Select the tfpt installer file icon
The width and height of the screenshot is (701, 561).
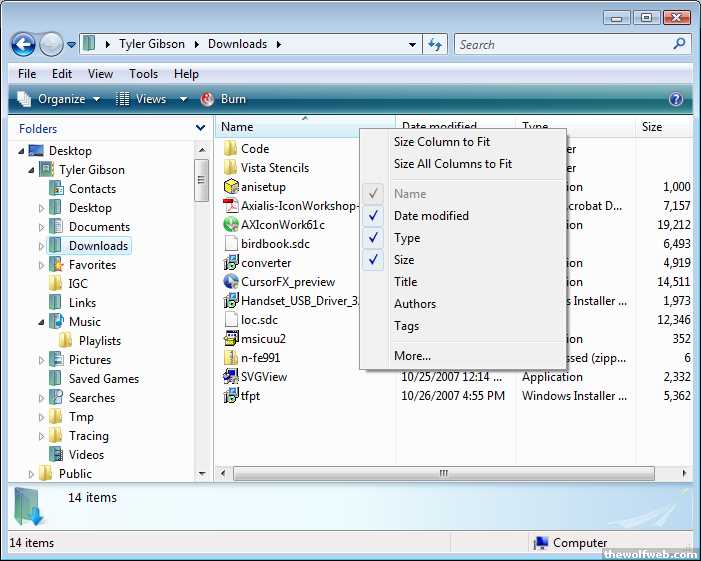pyautogui.click(x=230, y=396)
